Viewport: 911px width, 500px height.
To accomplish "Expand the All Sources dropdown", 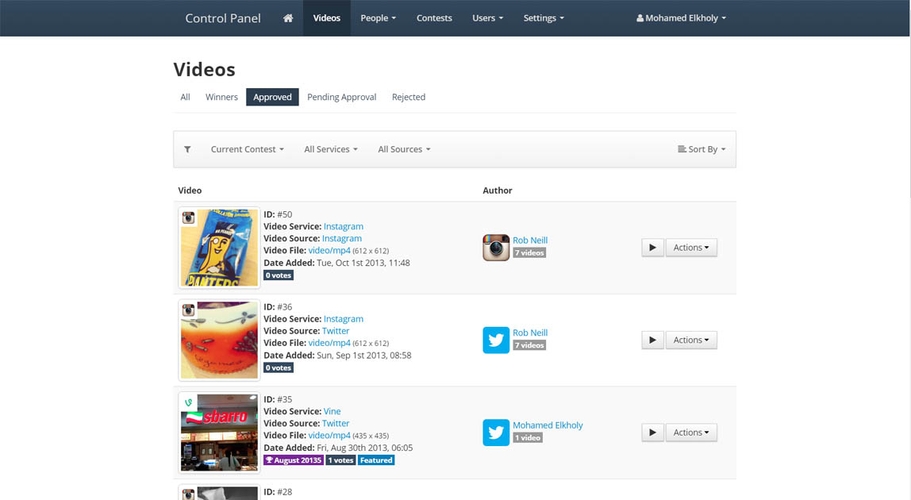I will 404,149.
